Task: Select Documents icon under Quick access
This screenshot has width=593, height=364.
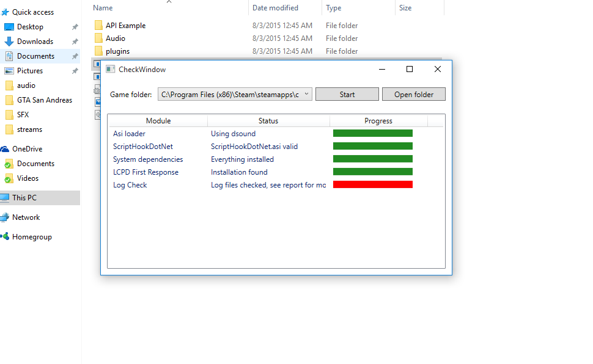Action: click(x=9, y=56)
